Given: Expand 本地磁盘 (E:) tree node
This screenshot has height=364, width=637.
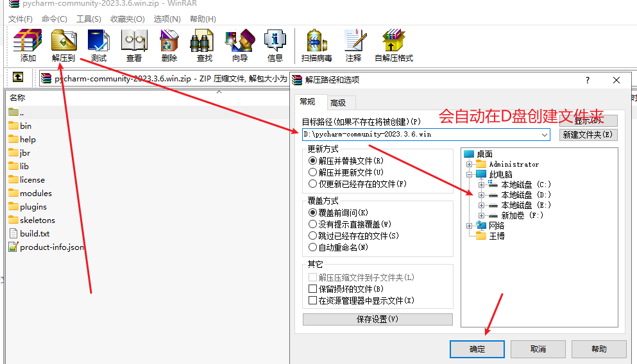Looking at the screenshot, I should pos(481,205).
